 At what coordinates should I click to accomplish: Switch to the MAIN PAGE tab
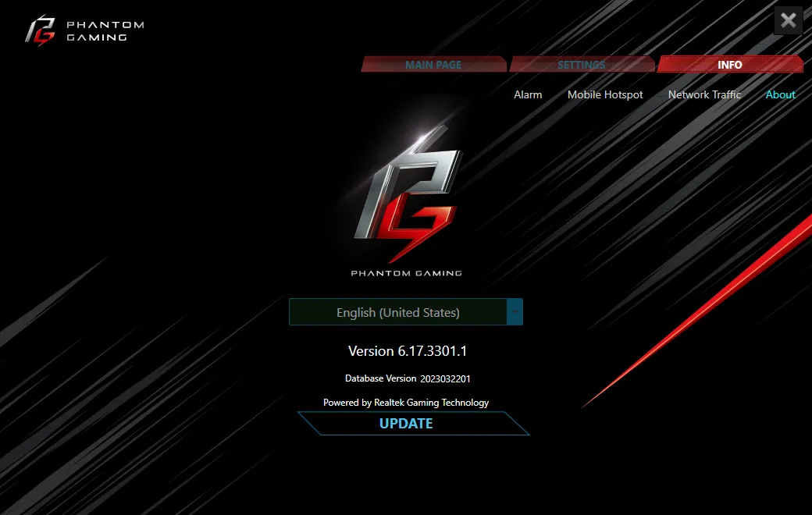[433, 65]
